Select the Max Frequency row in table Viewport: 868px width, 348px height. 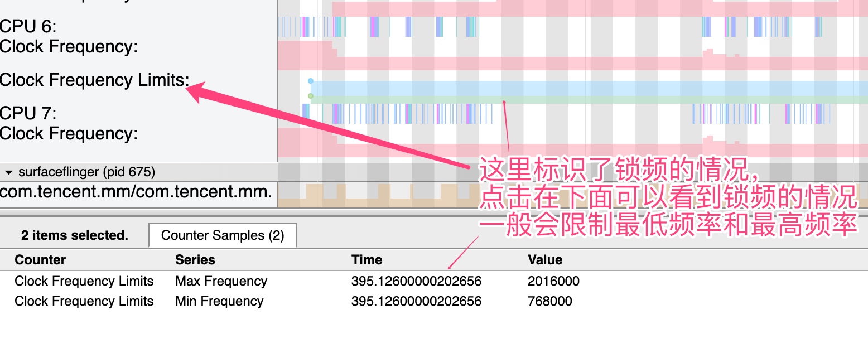click(221, 281)
